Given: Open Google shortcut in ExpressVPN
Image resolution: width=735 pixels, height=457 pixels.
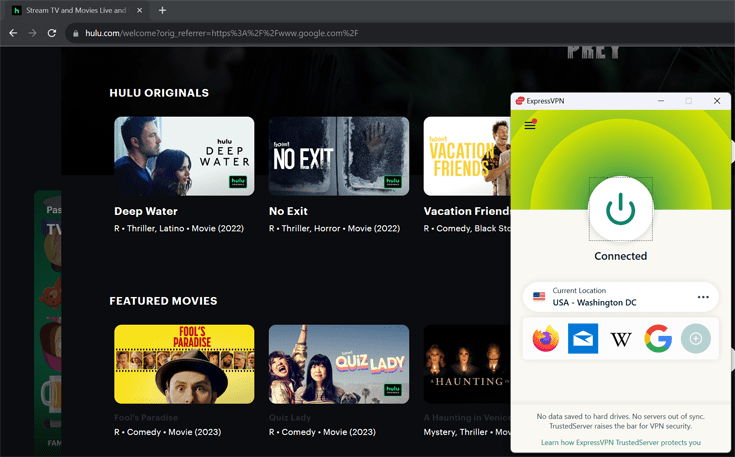Looking at the screenshot, I should point(658,338).
